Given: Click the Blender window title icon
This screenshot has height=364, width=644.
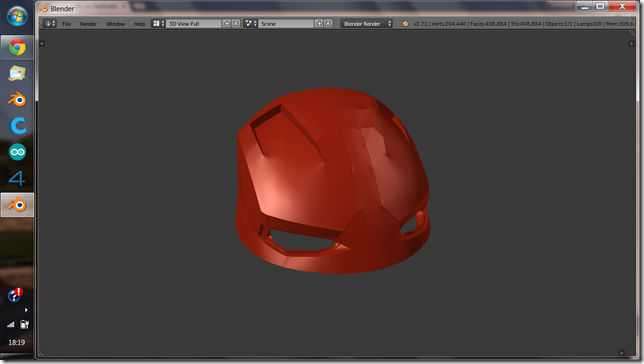Looking at the screenshot, I should click(x=44, y=8).
